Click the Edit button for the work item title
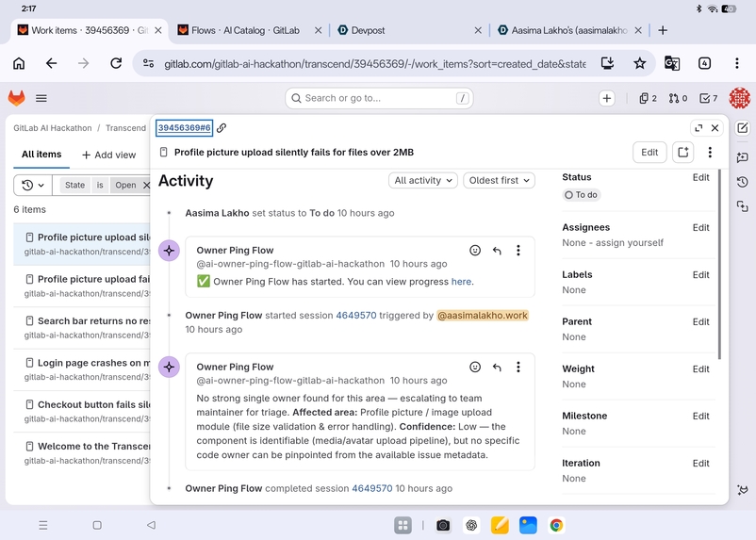The width and height of the screenshot is (756, 540). coord(649,153)
